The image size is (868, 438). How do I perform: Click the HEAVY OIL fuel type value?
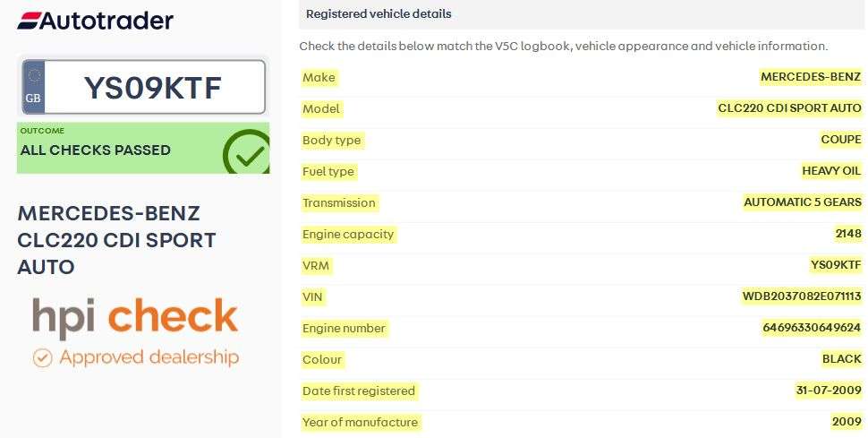tap(831, 171)
